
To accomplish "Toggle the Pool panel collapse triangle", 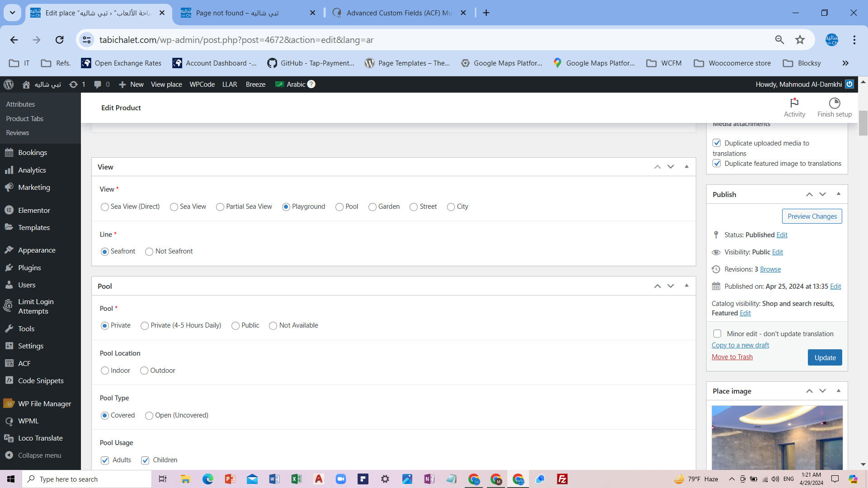I will click(686, 286).
